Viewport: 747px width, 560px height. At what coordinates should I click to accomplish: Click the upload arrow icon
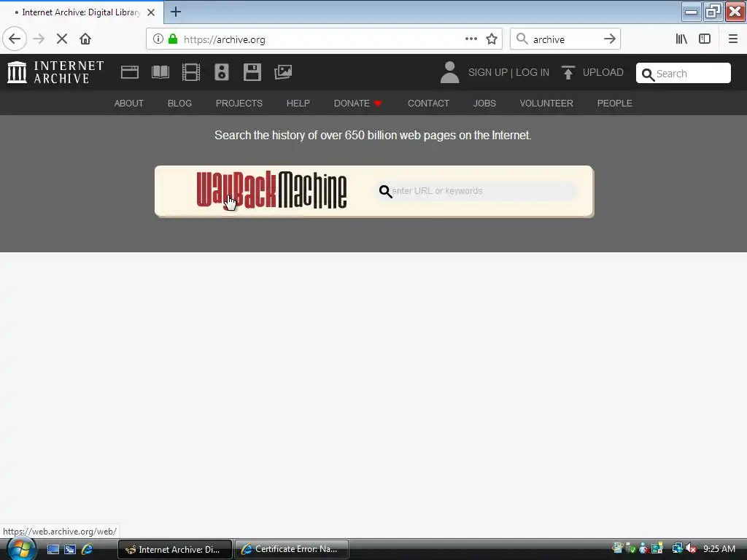click(568, 72)
